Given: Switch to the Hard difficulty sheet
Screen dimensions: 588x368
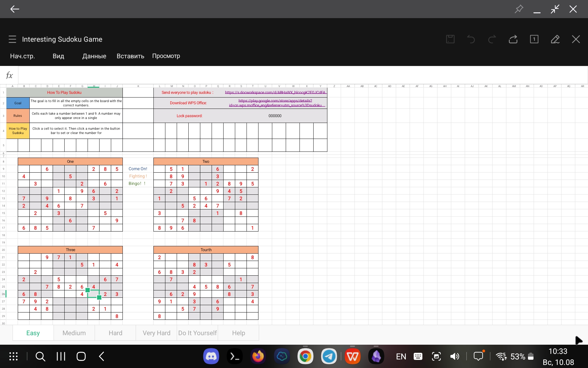Looking at the screenshot, I should 115,333.
